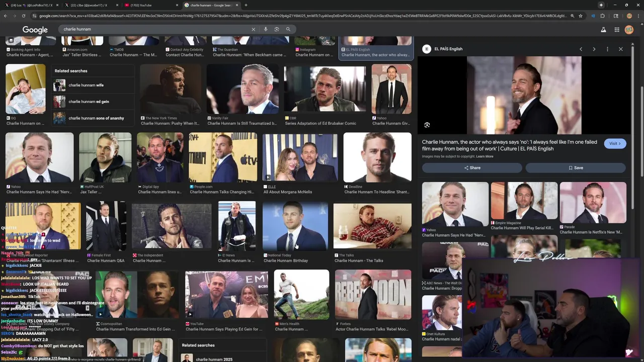Click the Save button
Screen dimensions: 644x362
click(576, 167)
